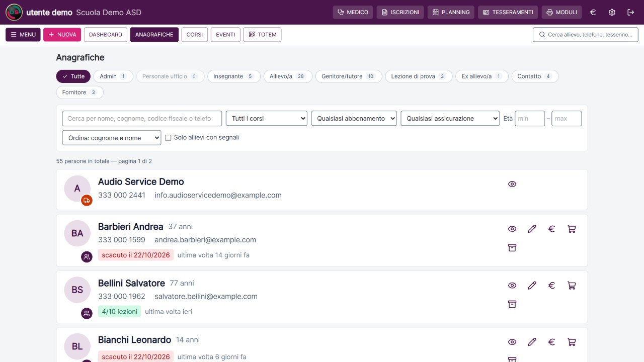Open the MEDICO section button

[x=353, y=12]
